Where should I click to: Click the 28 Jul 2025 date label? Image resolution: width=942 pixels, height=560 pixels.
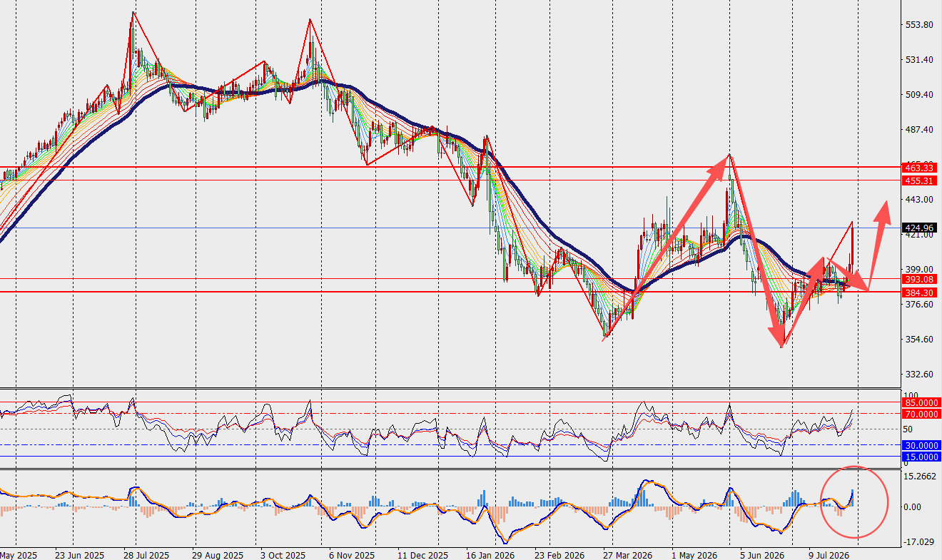click(146, 554)
